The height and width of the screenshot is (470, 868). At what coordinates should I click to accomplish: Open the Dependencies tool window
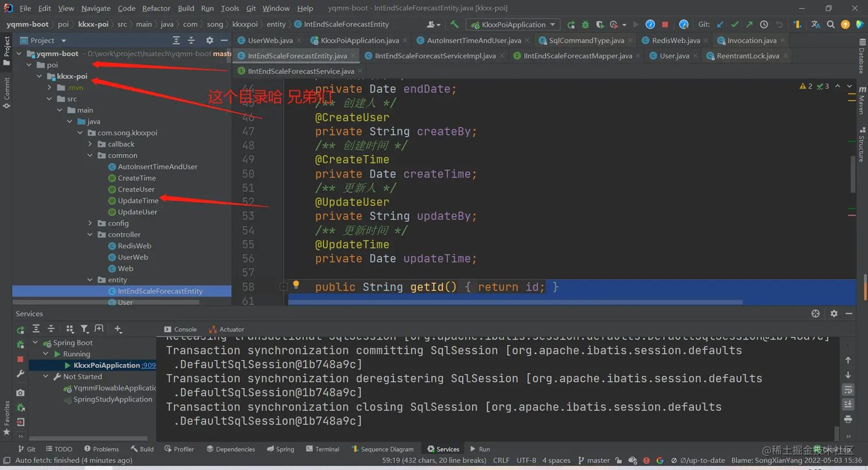[230, 449]
